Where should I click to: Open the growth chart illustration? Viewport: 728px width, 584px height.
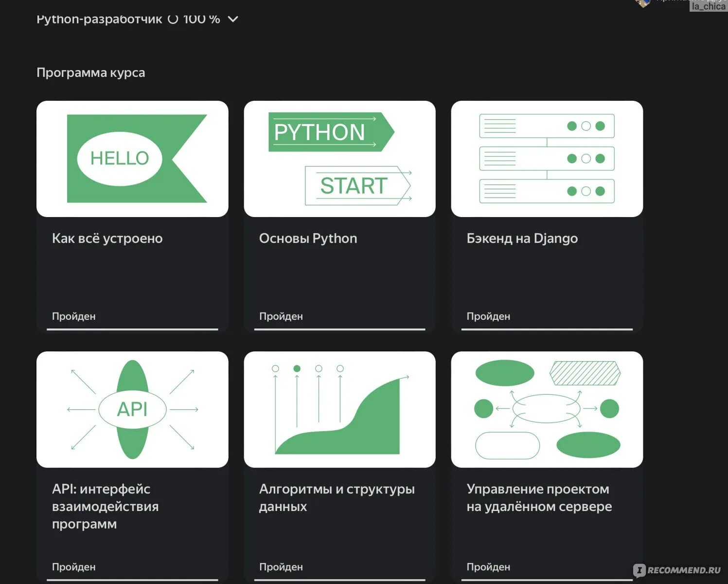coord(339,409)
